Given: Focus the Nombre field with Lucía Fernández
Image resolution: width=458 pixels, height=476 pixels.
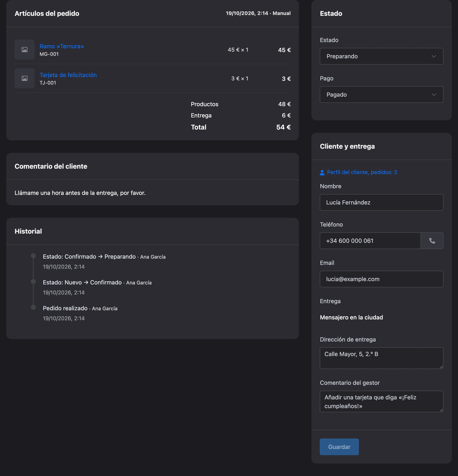Looking at the screenshot, I should coord(381,202).
